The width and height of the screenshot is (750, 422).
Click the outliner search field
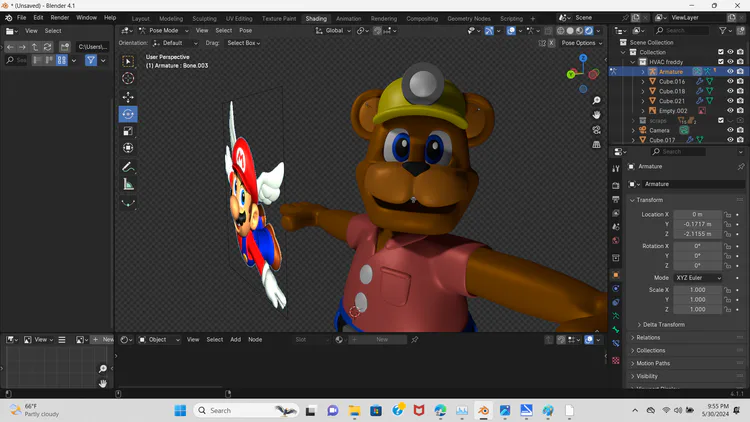681,31
